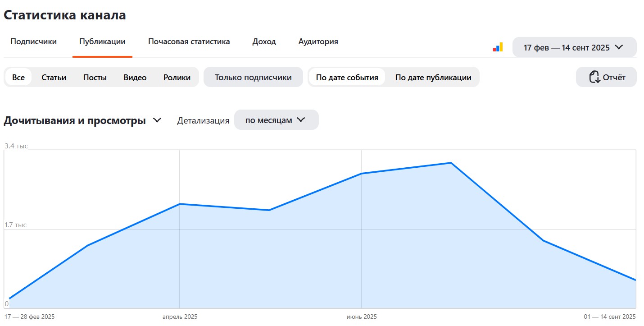Click the июнь 2025 axis label
This screenshot has height=326, width=644.
[x=362, y=317]
